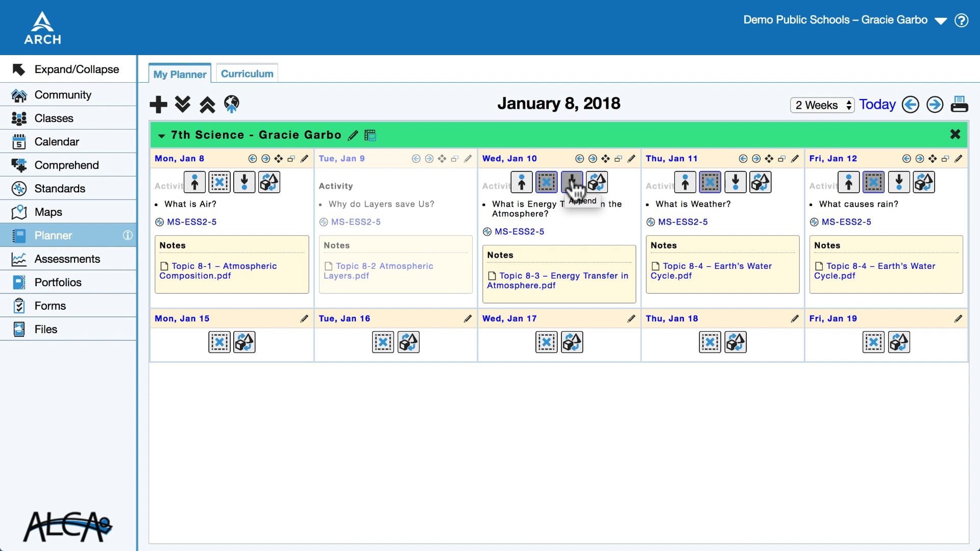Image resolution: width=980 pixels, height=551 pixels.
Task: Click the Today button
Action: [x=877, y=104]
